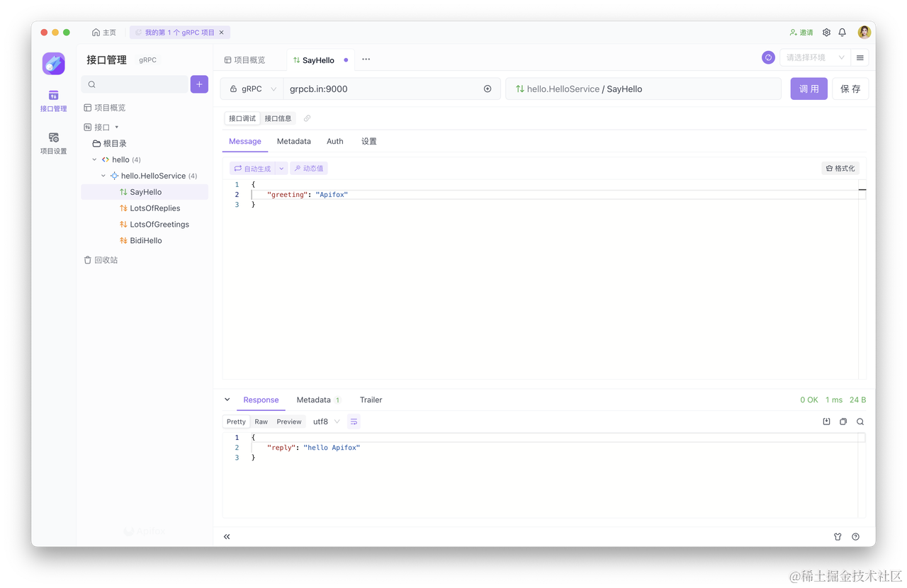The width and height of the screenshot is (907, 588).
Task: Click the shirt theme icon in footer
Action: (838, 537)
